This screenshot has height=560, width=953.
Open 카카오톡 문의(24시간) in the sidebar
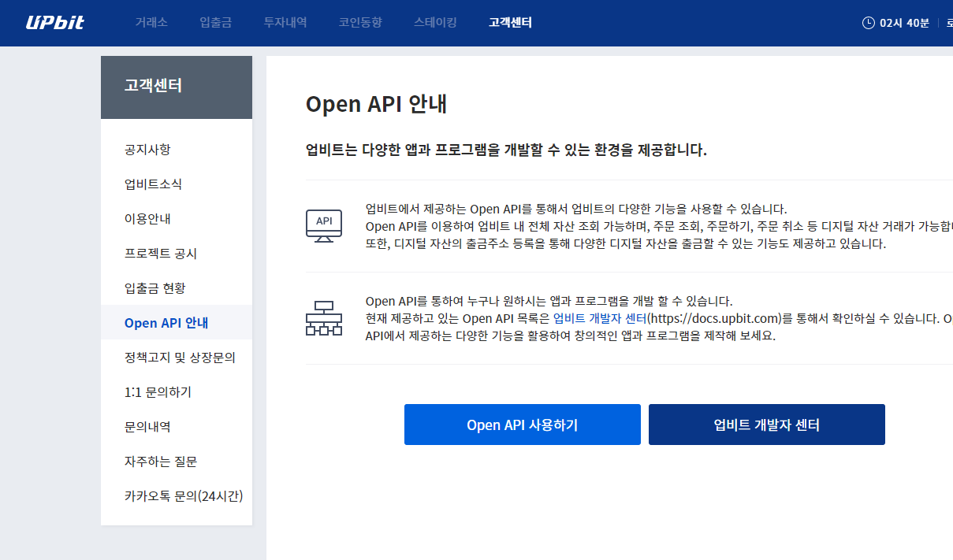tap(177, 495)
